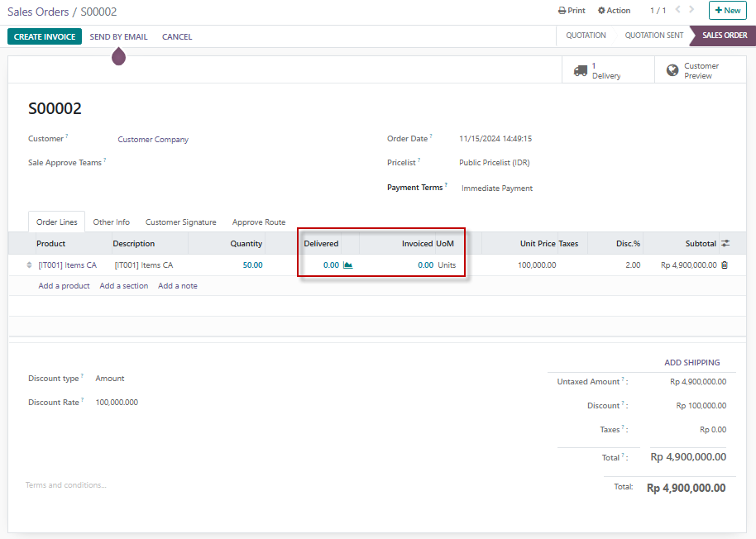Viewport: 756px width, 539px height.
Task: Click the S00002 order title
Action: click(55, 108)
